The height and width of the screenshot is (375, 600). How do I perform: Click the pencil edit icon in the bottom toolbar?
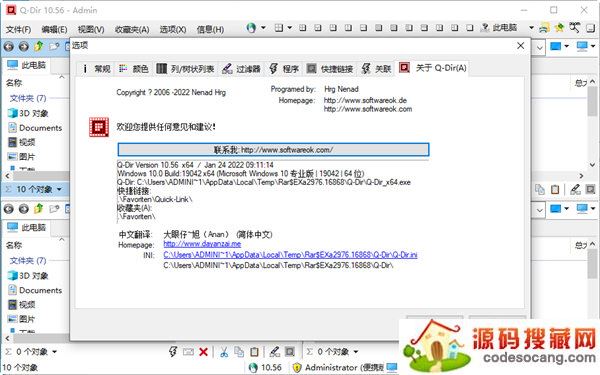click(x=274, y=352)
